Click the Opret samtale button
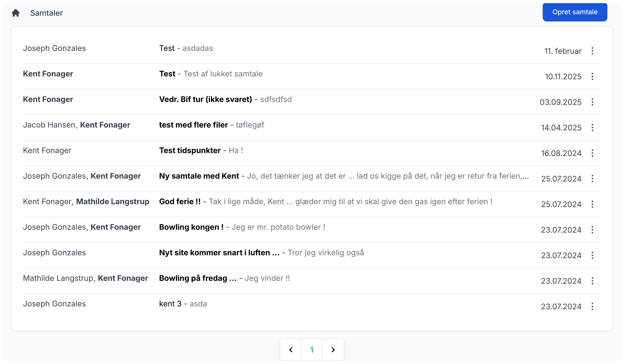Image resolution: width=624 pixels, height=364 pixels. (575, 12)
